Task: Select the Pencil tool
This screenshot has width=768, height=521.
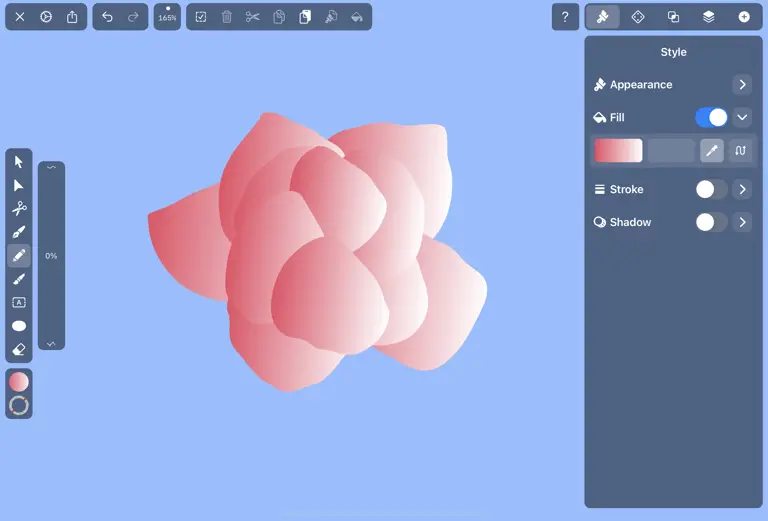Action: coord(19,256)
